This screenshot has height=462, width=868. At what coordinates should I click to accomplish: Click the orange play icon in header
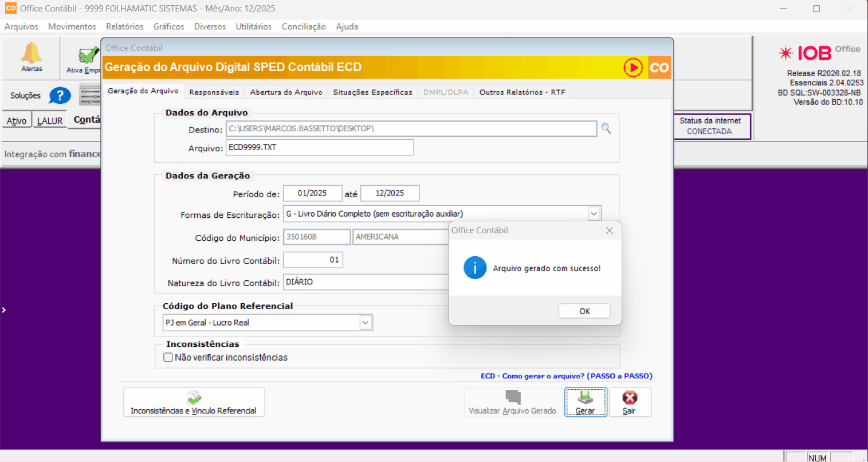tap(633, 68)
